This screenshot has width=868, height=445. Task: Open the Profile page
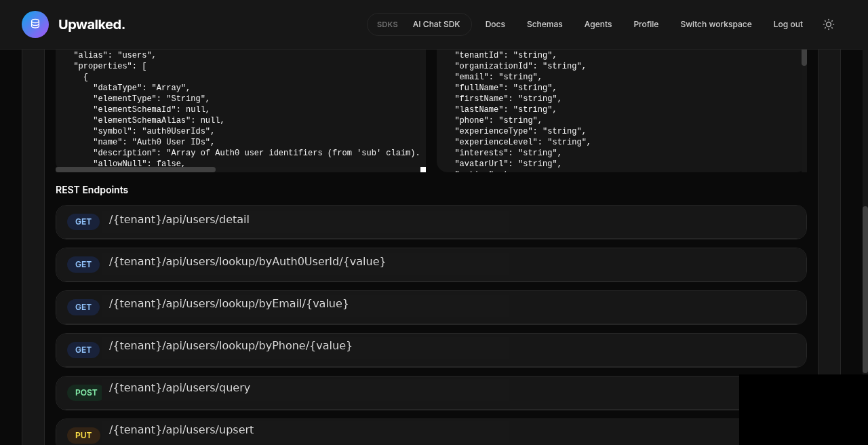[x=646, y=24]
